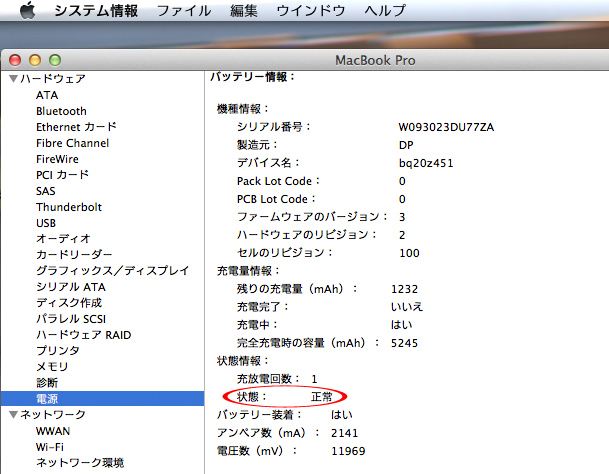Select Ethernet カード in the sidebar
The image size is (609, 474).
coord(76,127)
